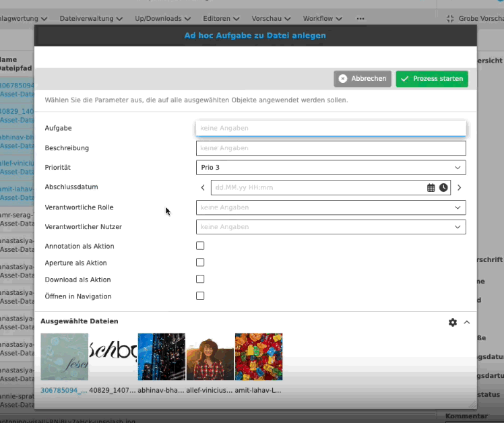Screen dimensions: 504x423
Task: Collapse the Ausgewählte Dateien section
Action: point(467,323)
